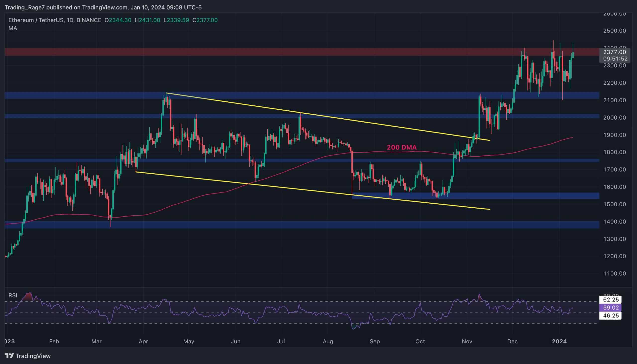Click the 2024 label on time axis
The height and width of the screenshot is (364, 637).
click(559, 342)
